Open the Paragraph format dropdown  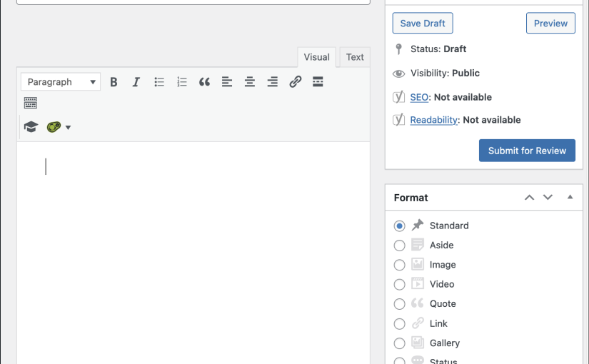tap(61, 82)
